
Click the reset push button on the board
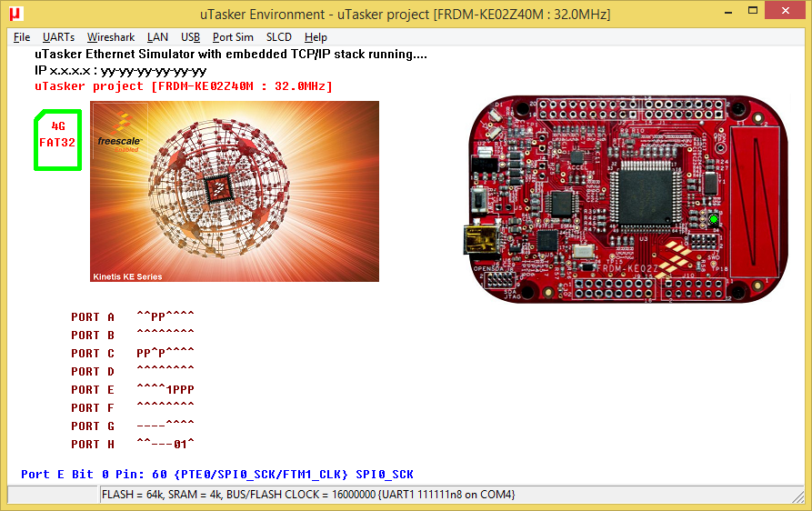tap(479, 200)
